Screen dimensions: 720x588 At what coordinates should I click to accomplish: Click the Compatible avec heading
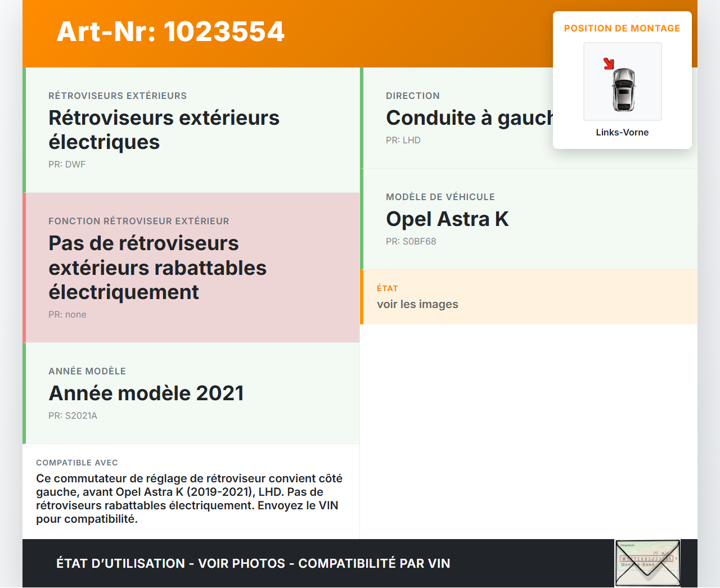pos(77,463)
